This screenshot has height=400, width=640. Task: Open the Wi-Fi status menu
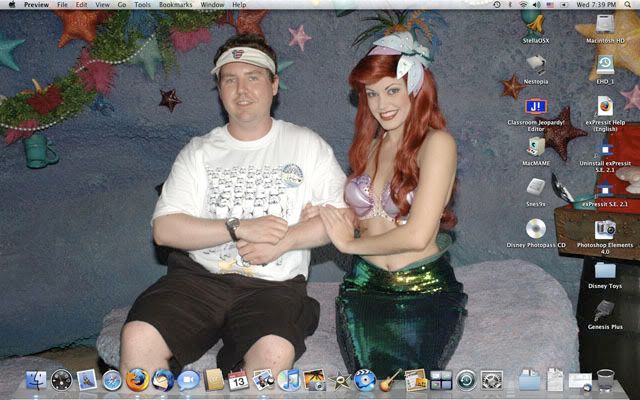pos(523,5)
